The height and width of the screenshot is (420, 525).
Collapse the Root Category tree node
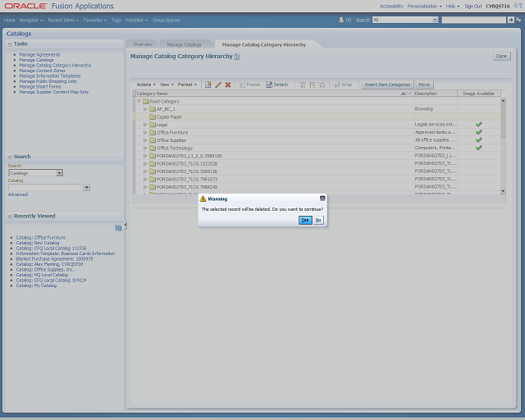(139, 101)
